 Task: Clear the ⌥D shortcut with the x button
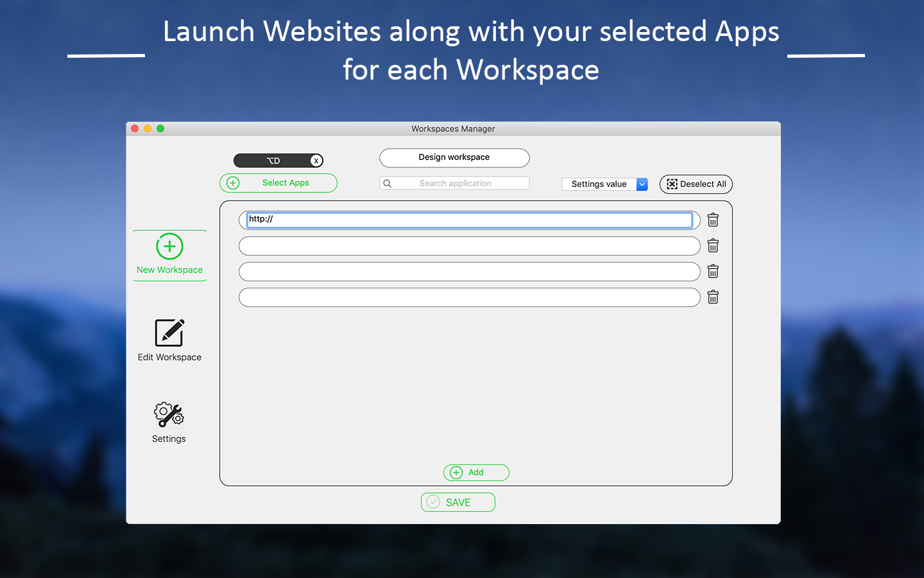point(315,161)
